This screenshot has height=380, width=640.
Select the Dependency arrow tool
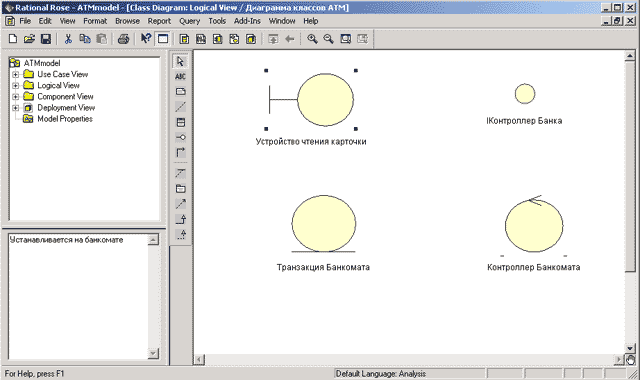[180, 204]
